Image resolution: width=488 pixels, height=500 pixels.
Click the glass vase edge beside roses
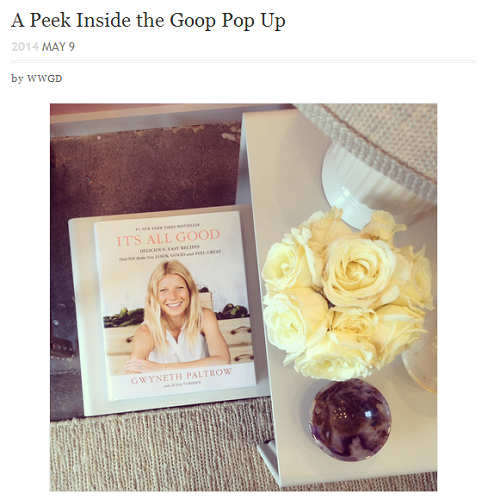(421, 363)
